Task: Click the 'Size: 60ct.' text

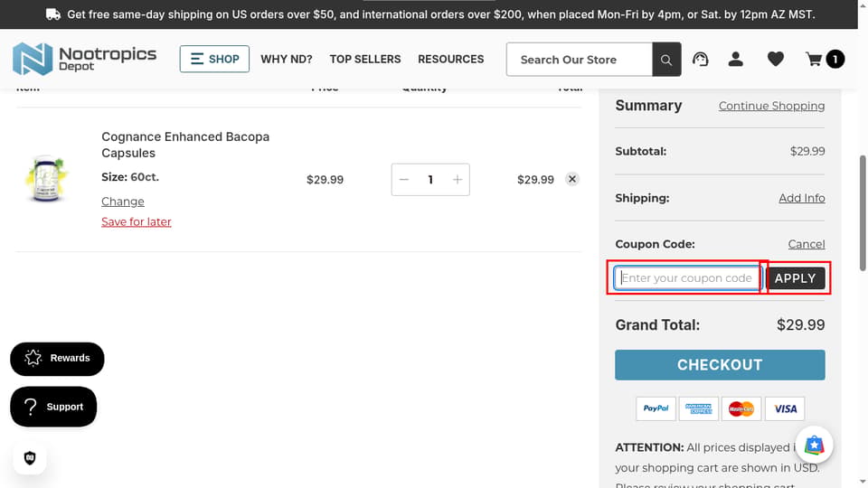Action: tap(130, 177)
